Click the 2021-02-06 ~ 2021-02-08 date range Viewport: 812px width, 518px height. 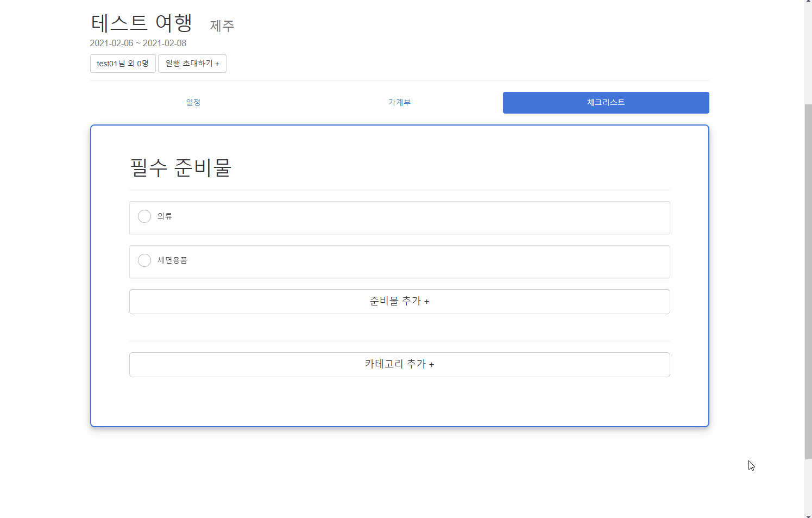coord(138,43)
